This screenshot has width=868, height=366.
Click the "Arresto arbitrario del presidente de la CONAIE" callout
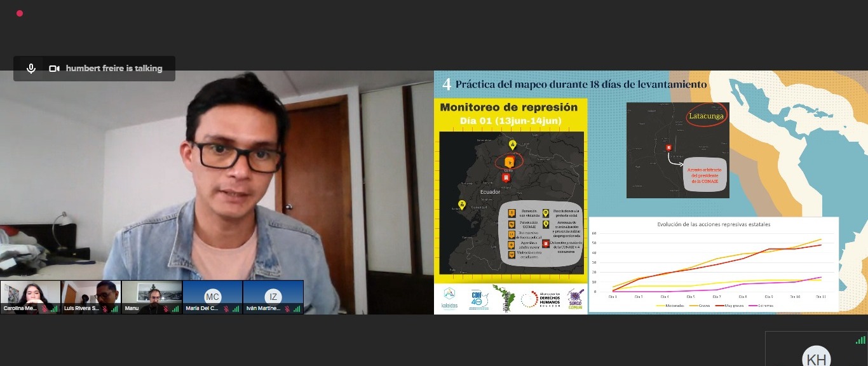point(706,176)
